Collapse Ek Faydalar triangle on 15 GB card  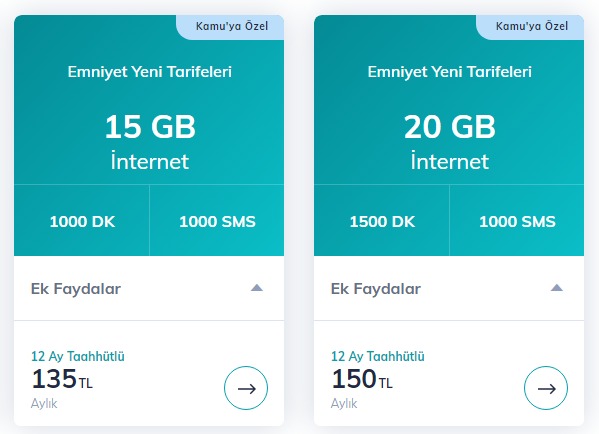coord(257,288)
